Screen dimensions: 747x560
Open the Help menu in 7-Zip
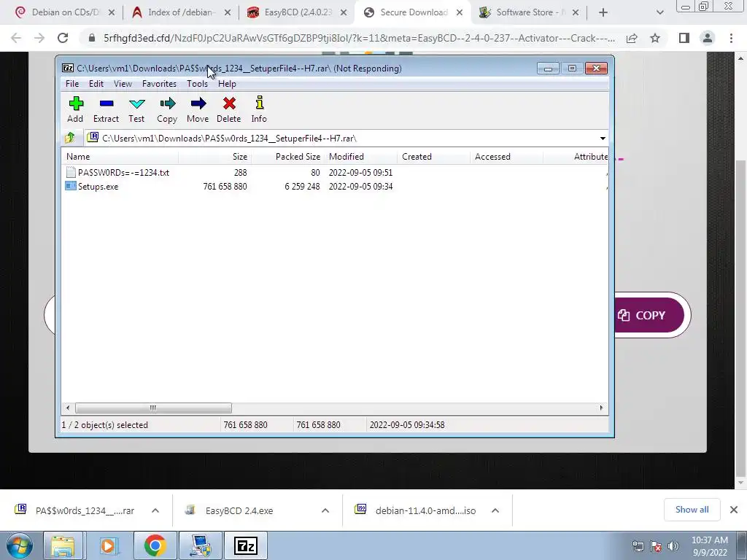[x=228, y=84]
